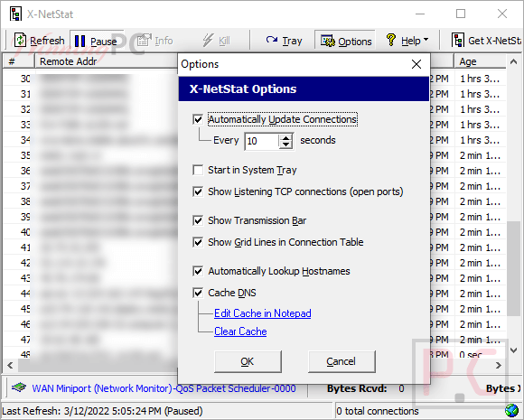This screenshot has width=524, height=420.
Task: Click the Kill lightning icon
Action: 208,41
